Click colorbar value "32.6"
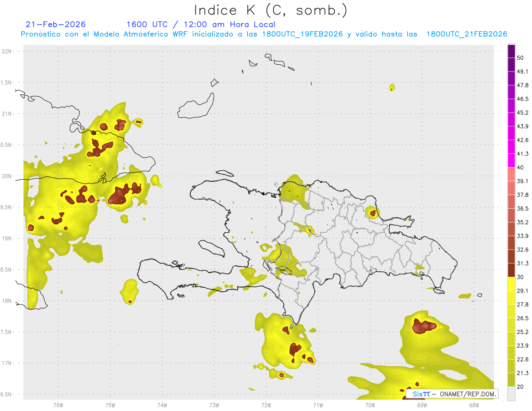The height and width of the screenshot is (411, 532). point(523,250)
